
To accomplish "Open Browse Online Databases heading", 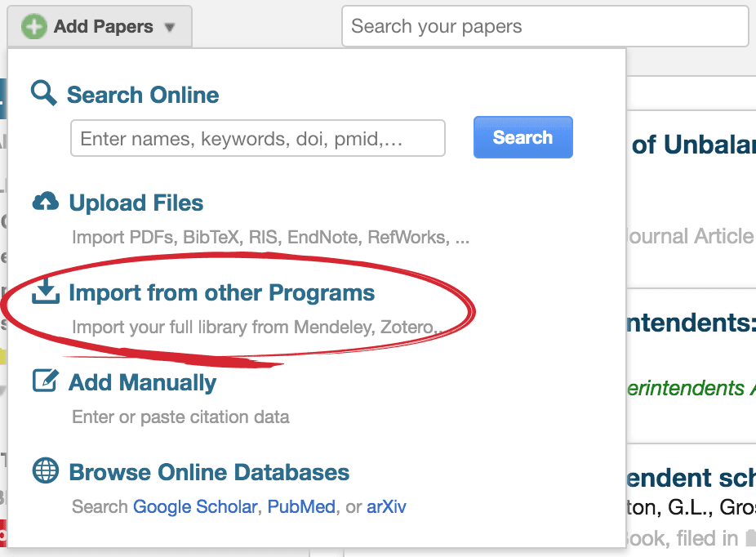I will tap(209, 472).
